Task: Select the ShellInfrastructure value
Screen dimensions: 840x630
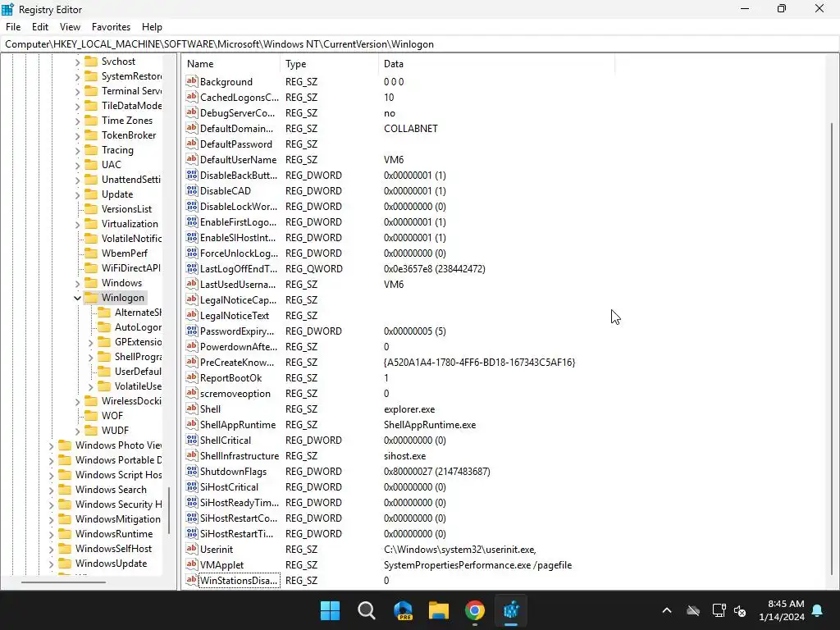Action: (239, 456)
